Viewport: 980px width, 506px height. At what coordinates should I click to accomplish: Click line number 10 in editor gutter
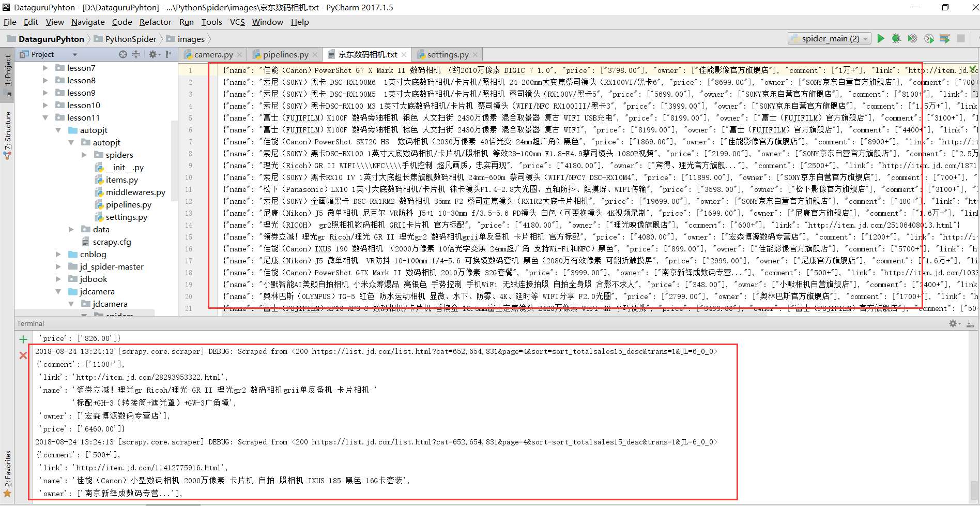188,177
